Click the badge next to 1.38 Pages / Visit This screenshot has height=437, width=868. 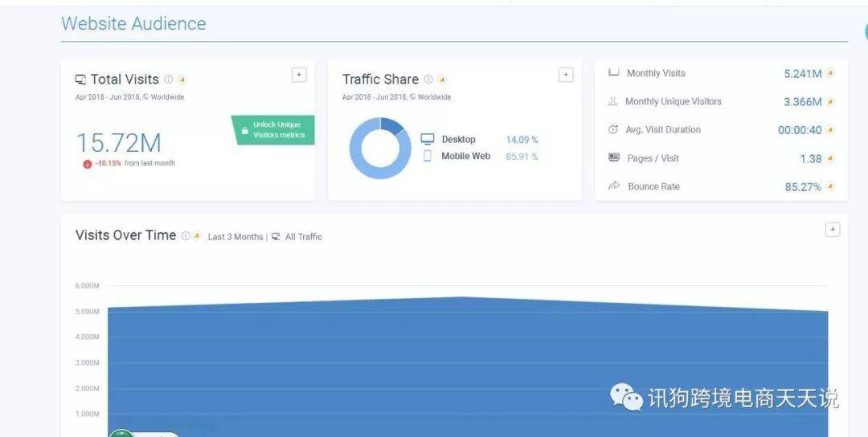tap(829, 158)
